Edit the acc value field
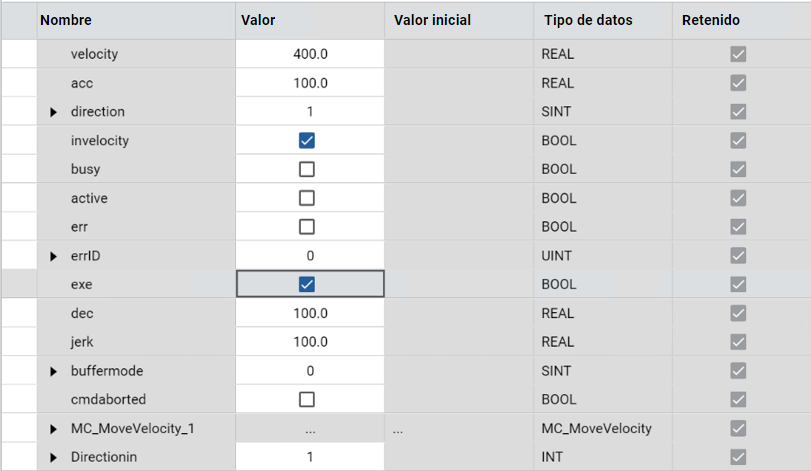The image size is (811, 471). (310, 83)
